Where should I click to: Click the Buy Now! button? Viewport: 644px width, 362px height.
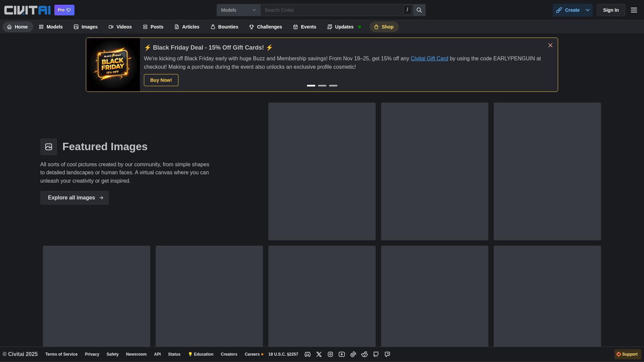click(x=161, y=80)
